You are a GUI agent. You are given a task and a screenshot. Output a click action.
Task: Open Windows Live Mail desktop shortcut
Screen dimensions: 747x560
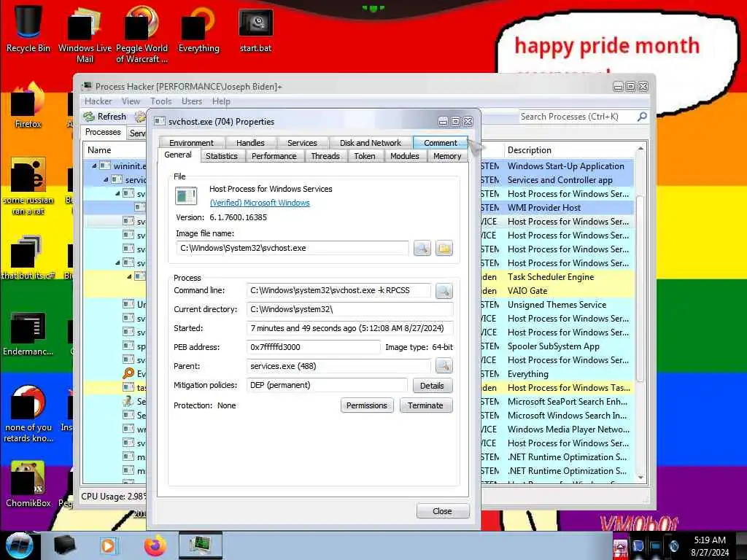[85, 34]
